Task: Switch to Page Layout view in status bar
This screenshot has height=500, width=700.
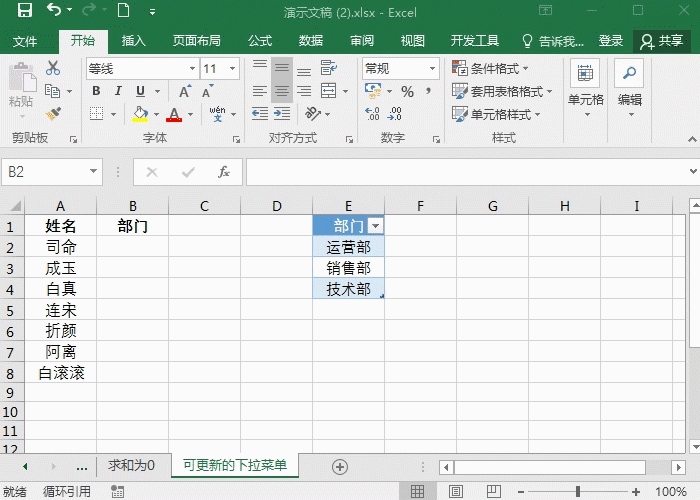Action: tap(456, 492)
